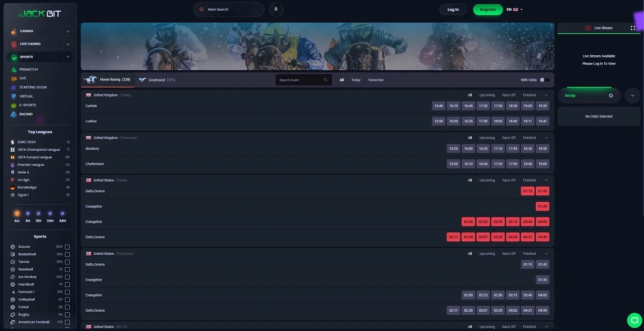Switch to the Horse Racing tab
The height and width of the screenshot is (331, 644).
(x=108, y=79)
